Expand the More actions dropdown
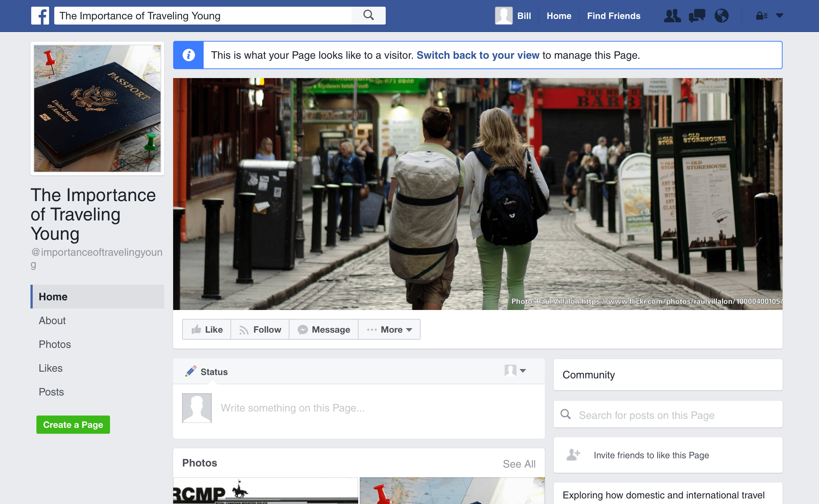Image resolution: width=819 pixels, height=504 pixels. tap(389, 329)
